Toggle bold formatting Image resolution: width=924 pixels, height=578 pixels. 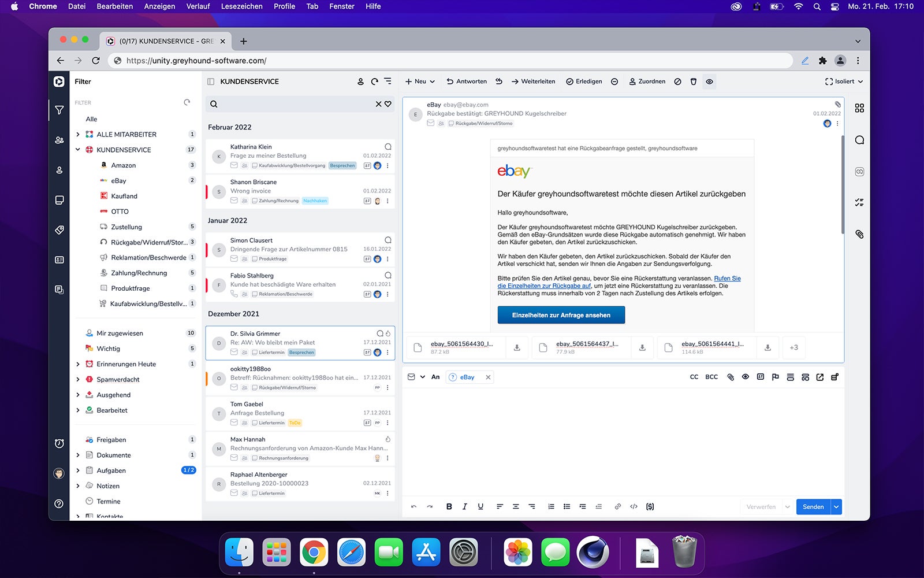tap(449, 506)
